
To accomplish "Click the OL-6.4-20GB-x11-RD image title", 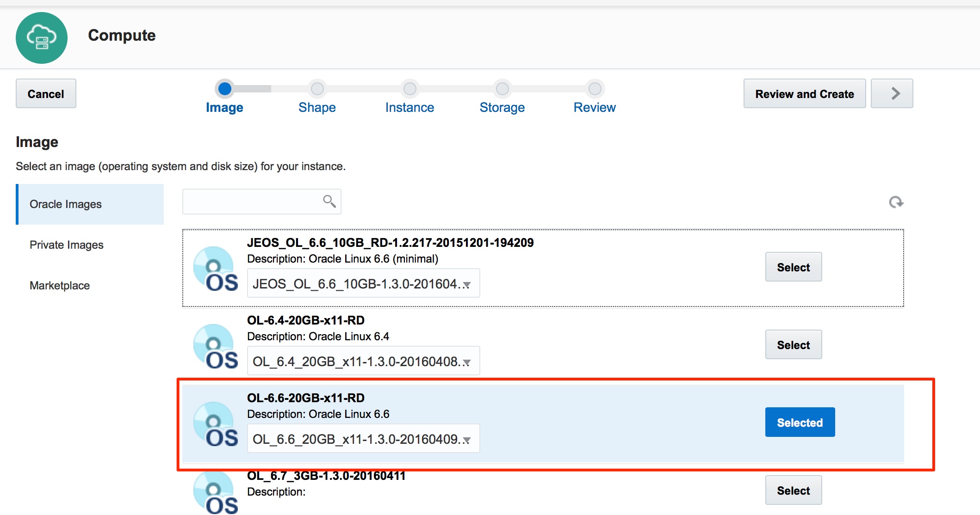I will (306, 320).
